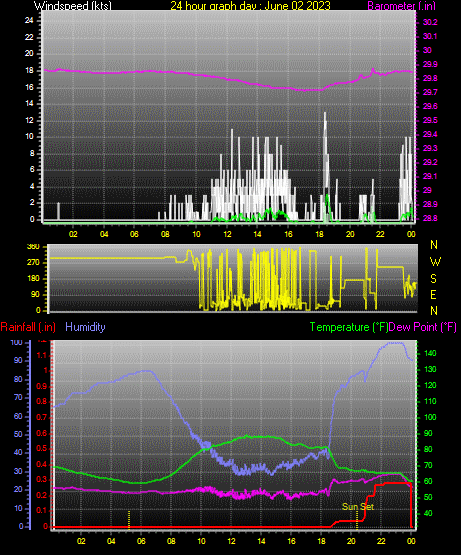
Task: Click the 'Humidity' legend label
Action: click(85, 327)
